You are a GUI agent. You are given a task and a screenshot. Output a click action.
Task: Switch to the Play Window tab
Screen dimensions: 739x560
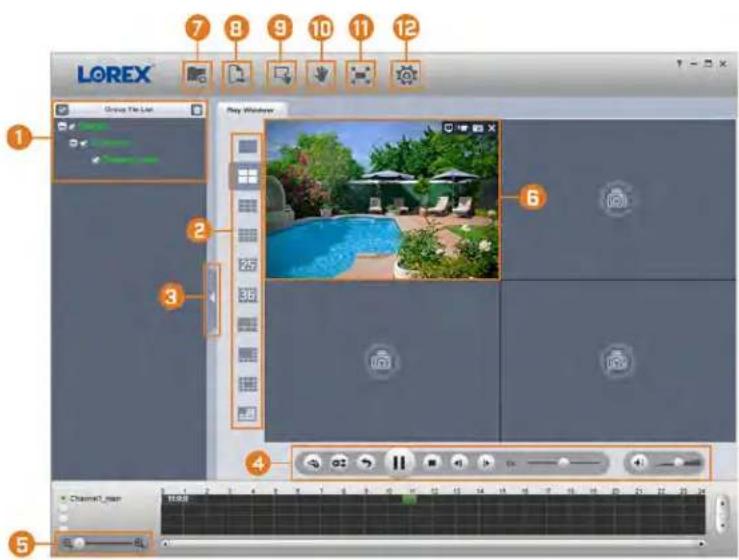click(250, 110)
